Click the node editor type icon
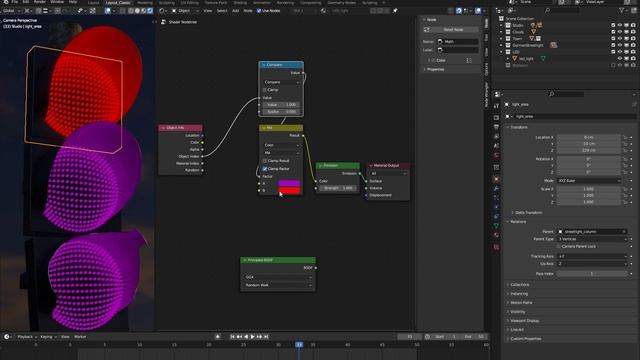This screenshot has height=360, width=640. pyautogui.click(x=162, y=11)
